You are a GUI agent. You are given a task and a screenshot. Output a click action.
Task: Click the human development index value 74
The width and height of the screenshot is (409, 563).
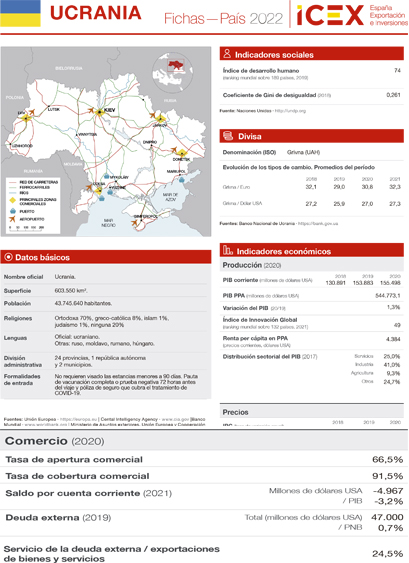click(397, 70)
